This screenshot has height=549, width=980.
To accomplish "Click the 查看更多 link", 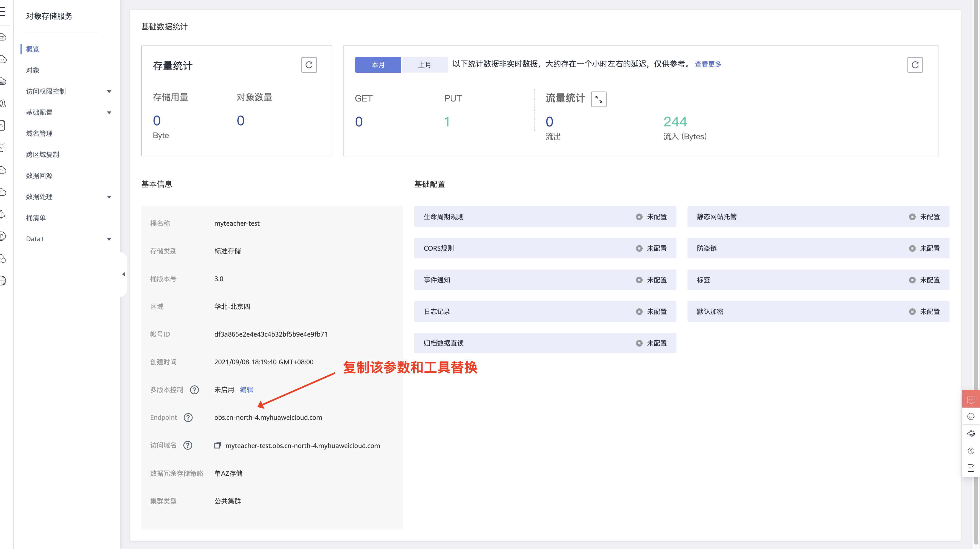I will point(708,64).
